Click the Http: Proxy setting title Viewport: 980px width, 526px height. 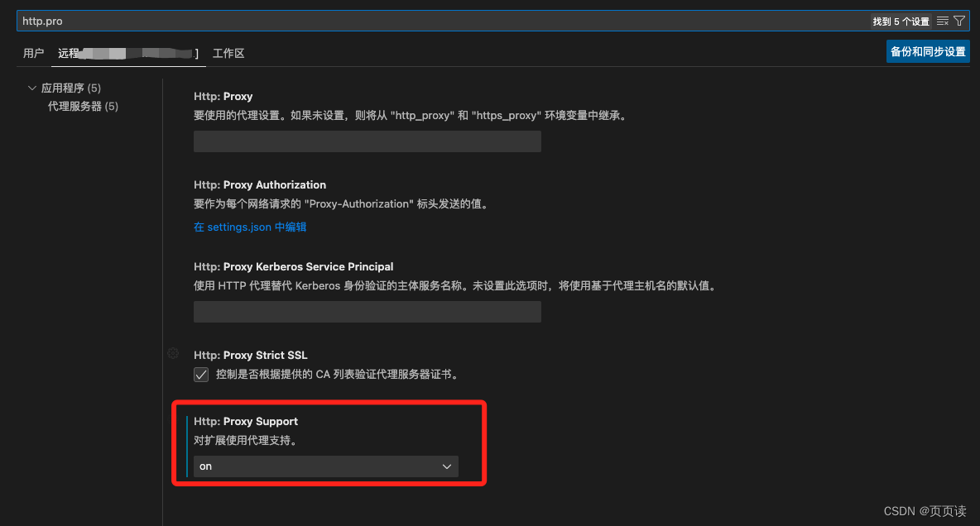(x=223, y=96)
